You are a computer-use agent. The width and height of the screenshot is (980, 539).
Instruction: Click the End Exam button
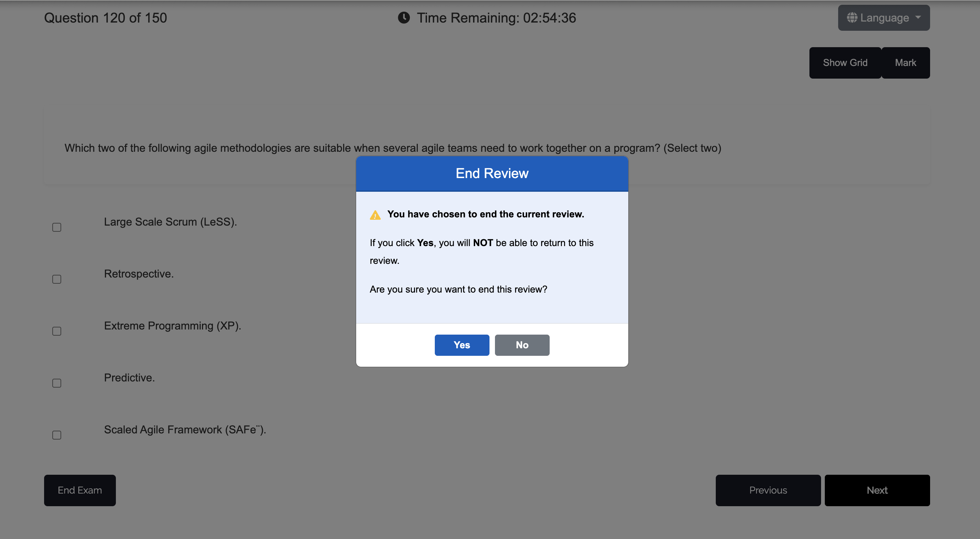[80, 490]
